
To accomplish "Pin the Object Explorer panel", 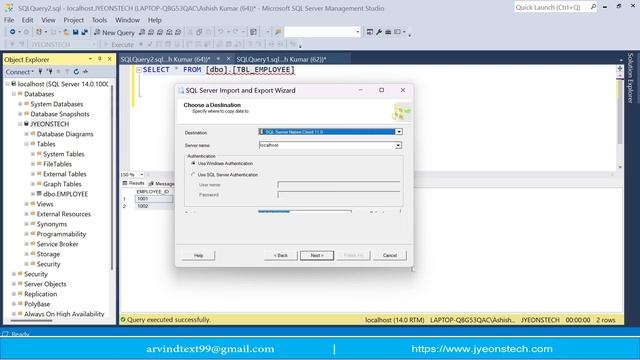I will (x=100, y=59).
